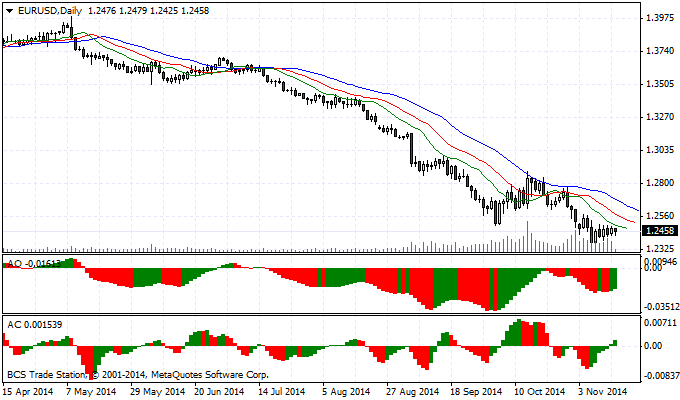Click the 1.2560 price scale value

660,216
